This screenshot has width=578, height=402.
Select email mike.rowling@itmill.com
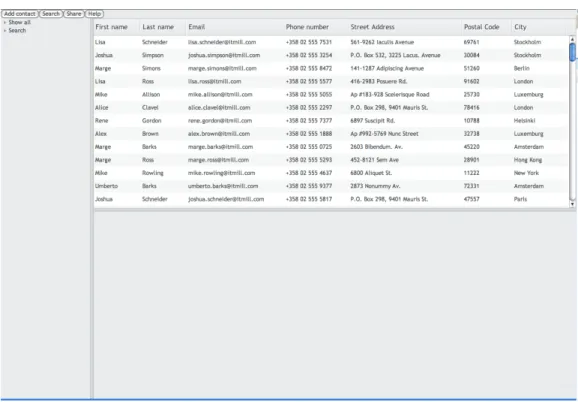click(222, 173)
